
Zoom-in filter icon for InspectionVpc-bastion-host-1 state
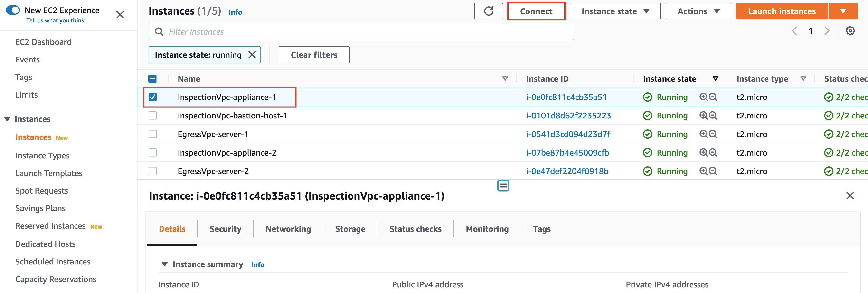pos(703,116)
